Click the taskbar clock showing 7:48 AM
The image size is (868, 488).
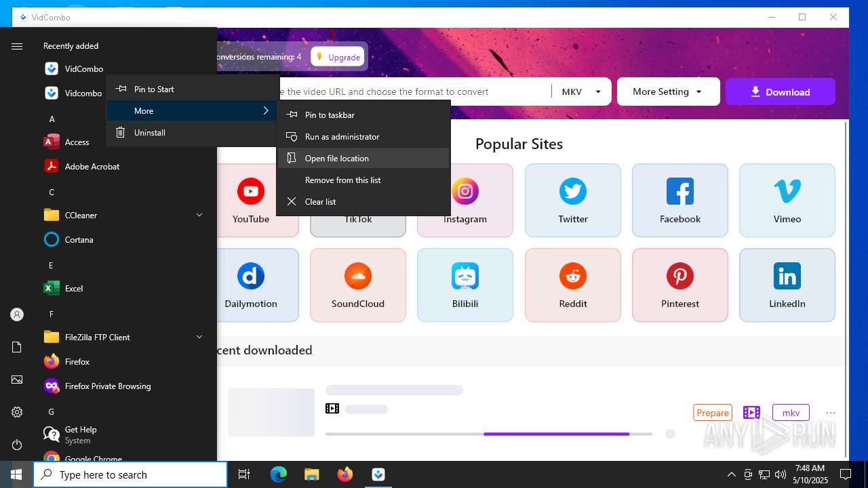(810, 474)
